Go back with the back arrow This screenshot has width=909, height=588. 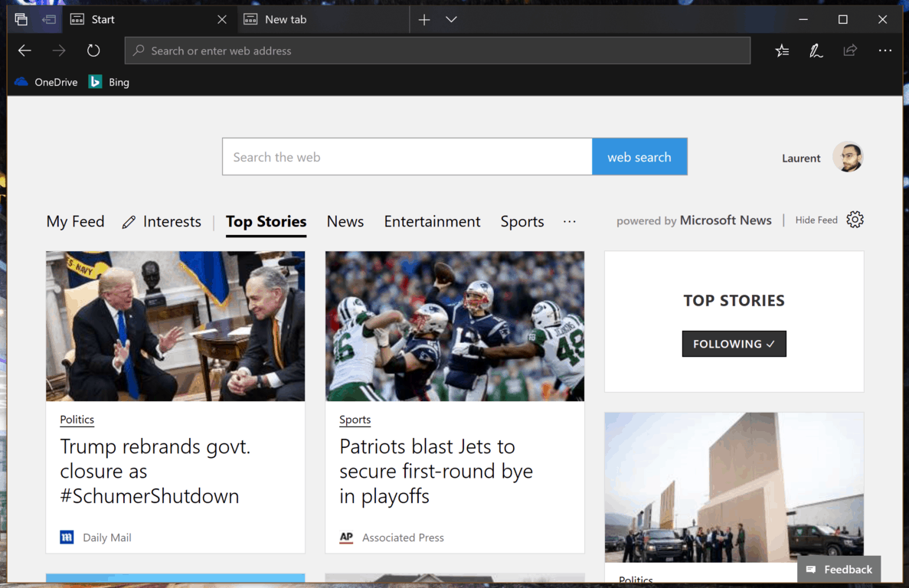pyautogui.click(x=25, y=51)
